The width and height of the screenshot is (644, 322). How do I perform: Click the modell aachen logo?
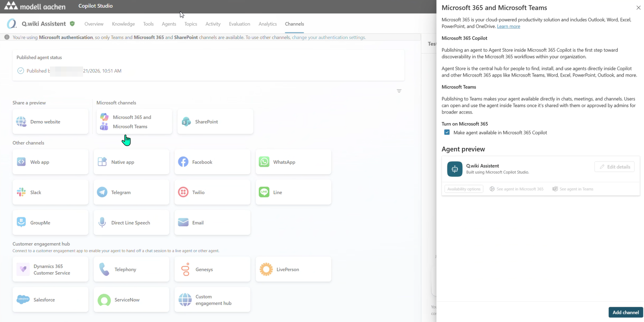pyautogui.click(x=35, y=6)
